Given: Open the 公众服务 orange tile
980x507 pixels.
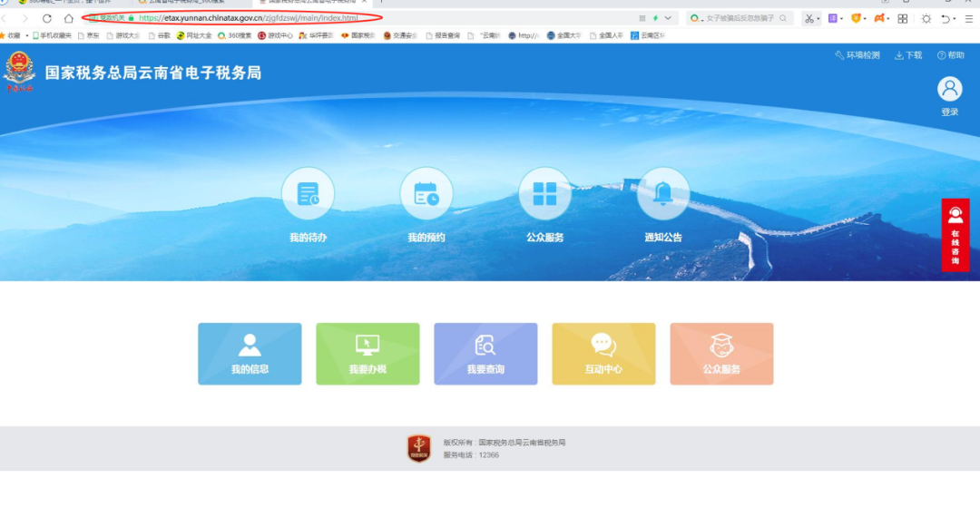Looking at the screenshot, I should pos(722,354).
